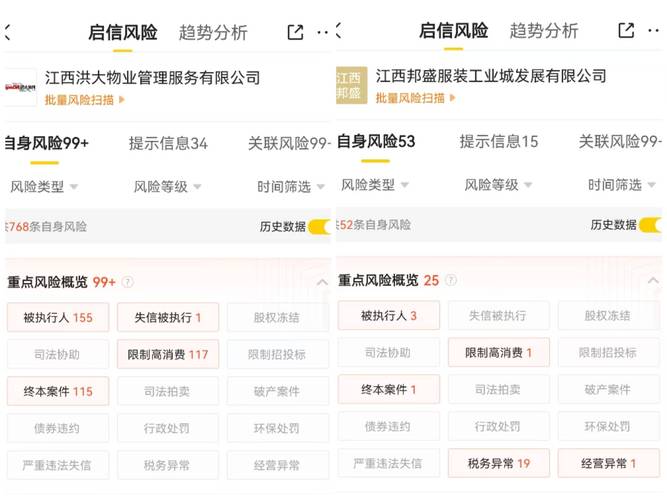Tap help icon next to 重点风险概览 99+
The image size is (667, 500).
click(128, 282)
